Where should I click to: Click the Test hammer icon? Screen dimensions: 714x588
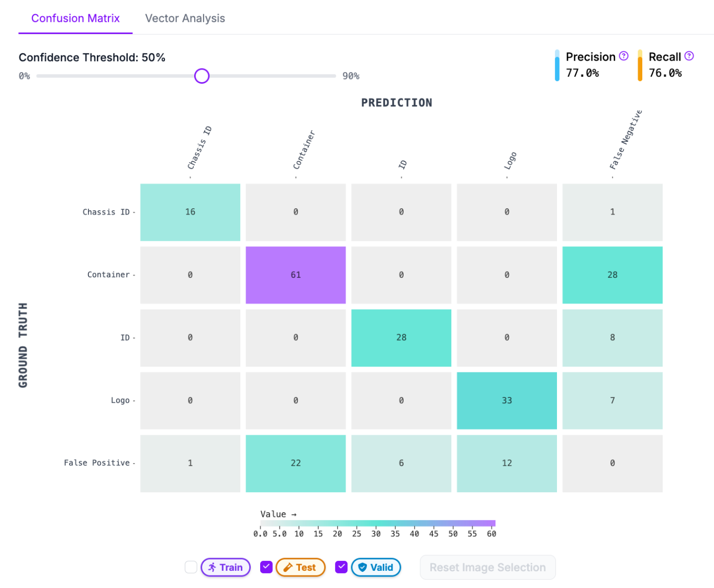point(287,568)
